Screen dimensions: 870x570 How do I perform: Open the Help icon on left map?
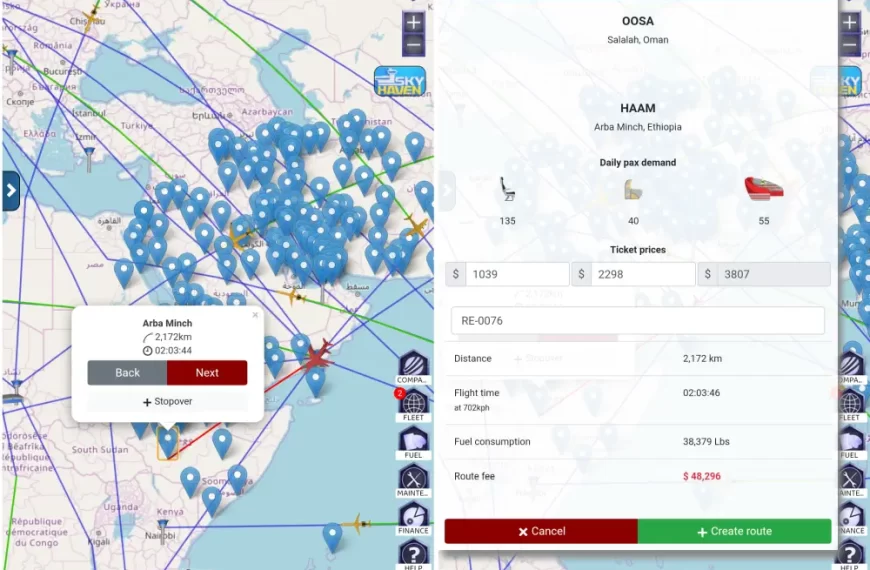click(413, 553)
